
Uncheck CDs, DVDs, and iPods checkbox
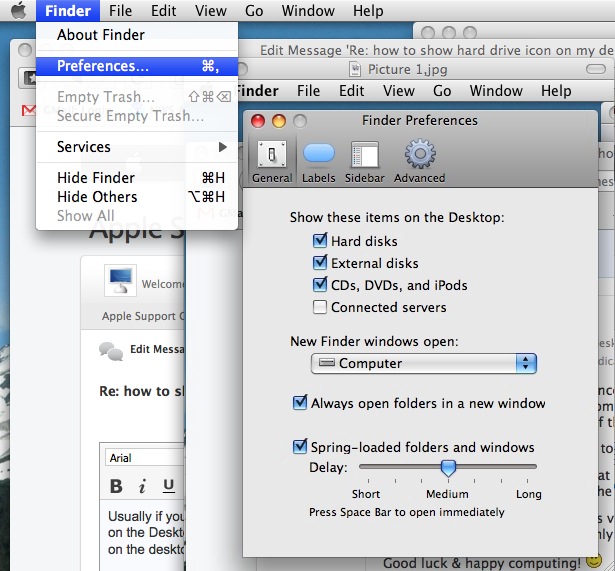point(320,285)
